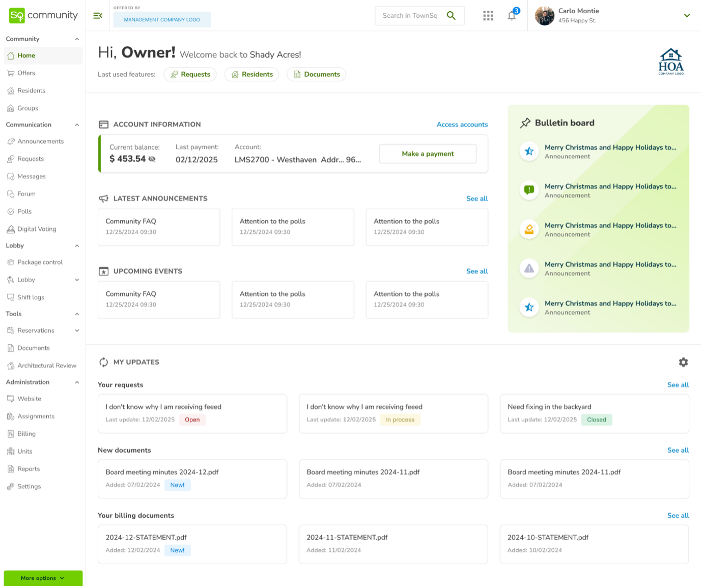Collapse the Communication section
This screenshot has width=703, height=588.
[x=77, y=124]
